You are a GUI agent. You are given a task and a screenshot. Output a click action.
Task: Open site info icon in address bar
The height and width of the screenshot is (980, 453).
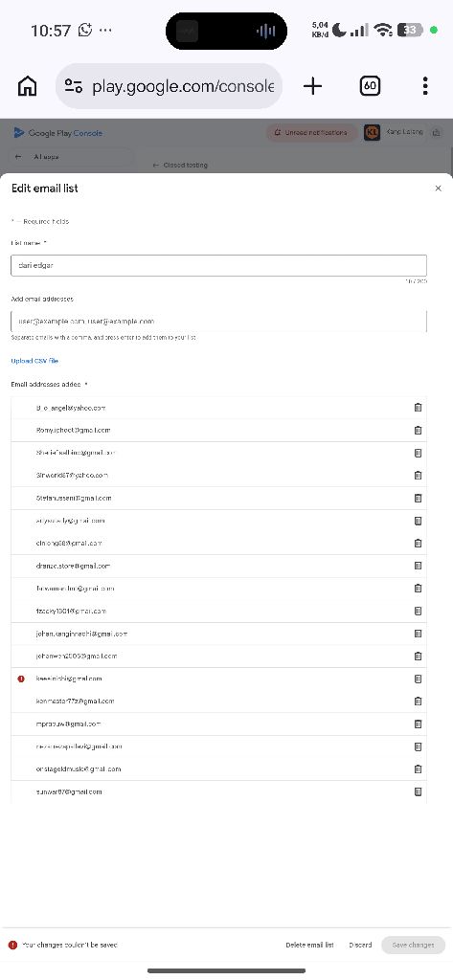74,86
